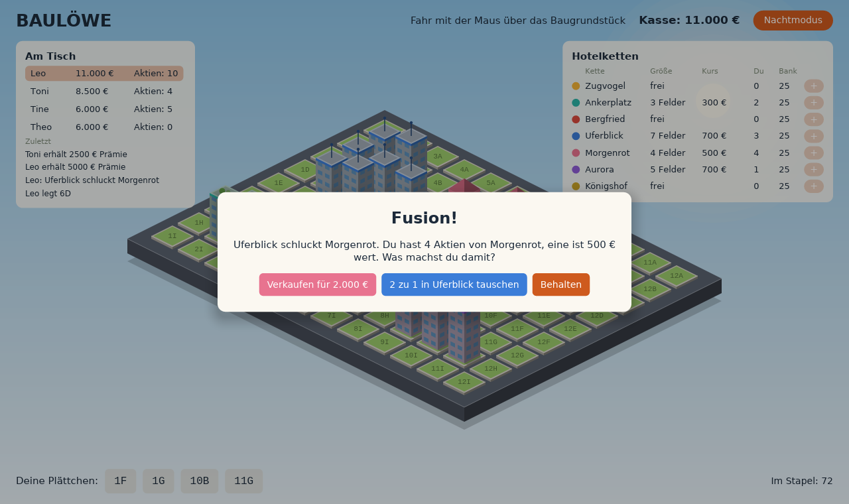Buy a Zugvogel share with plus button
The image size is (849, 504).
coord(814,86)
